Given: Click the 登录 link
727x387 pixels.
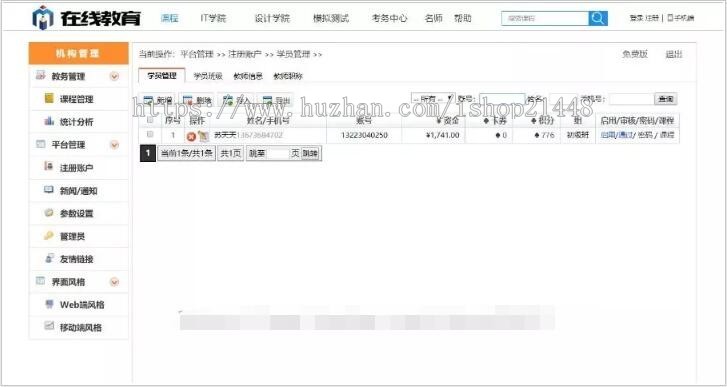Looking at the screenshot, I should point(636,18).
